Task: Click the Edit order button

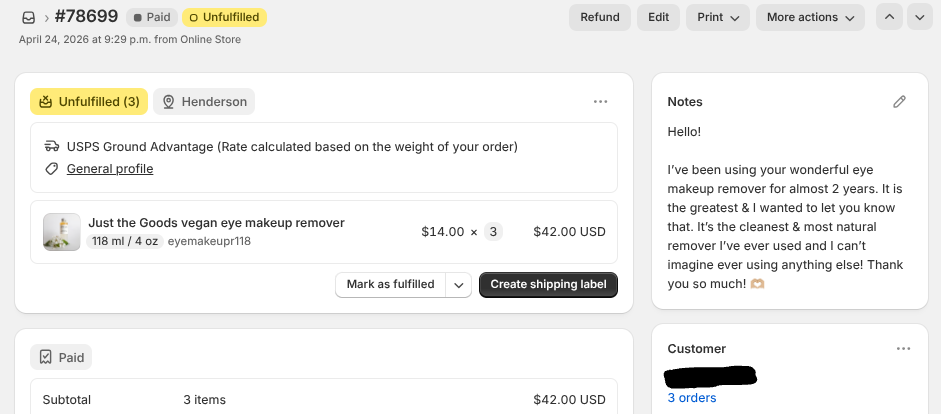Action: 658,17
